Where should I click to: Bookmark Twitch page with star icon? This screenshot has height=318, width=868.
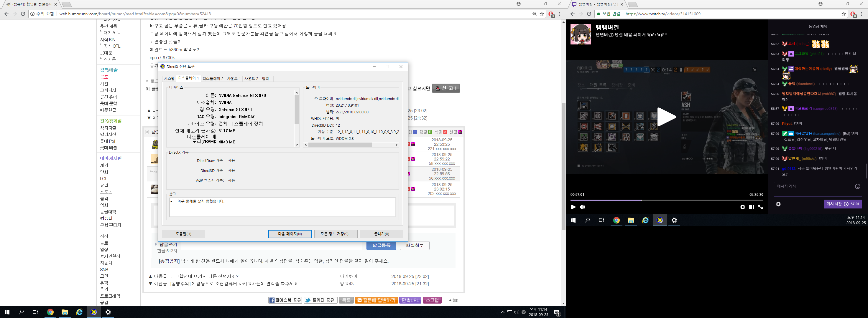click(844, 14)
